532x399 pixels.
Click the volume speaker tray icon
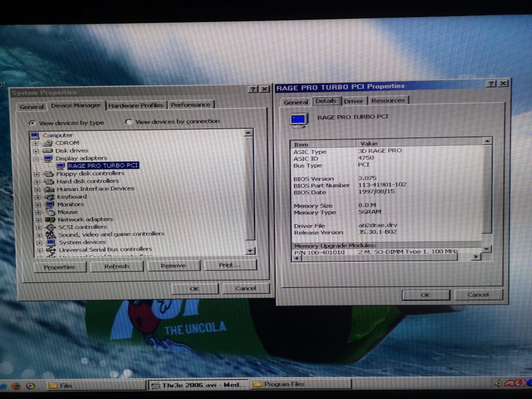[x=497, y=383]
